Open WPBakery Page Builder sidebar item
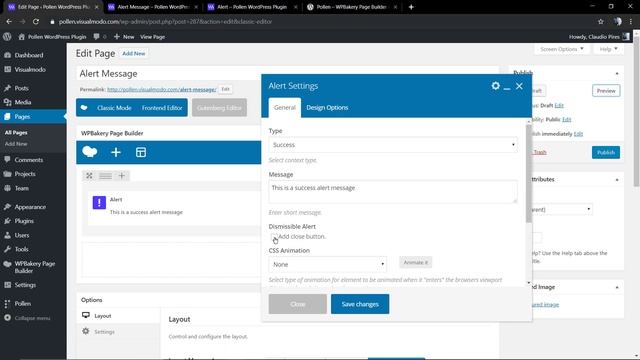Viewport: 640px width, 360px height. pyautogui.click(x=33, y=267)
